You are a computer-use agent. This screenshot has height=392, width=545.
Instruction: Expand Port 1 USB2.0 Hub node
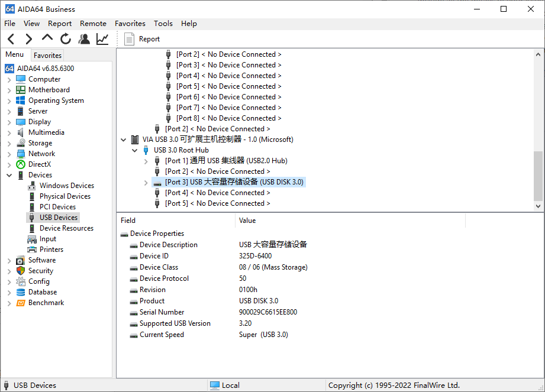(x=146, y=161)
